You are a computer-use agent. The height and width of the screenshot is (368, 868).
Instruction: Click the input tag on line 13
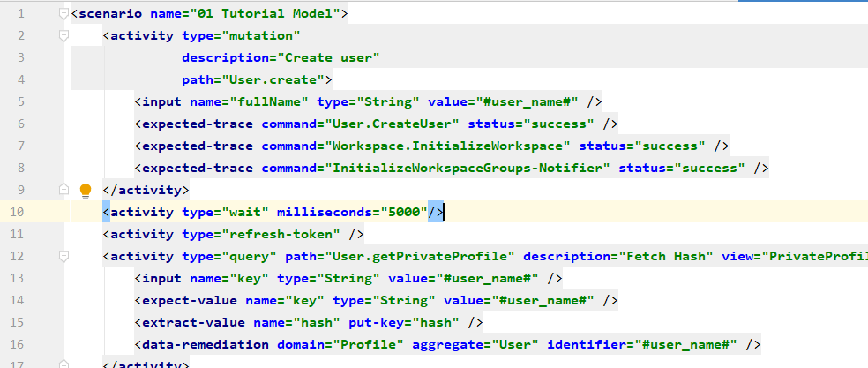(161, 278)
